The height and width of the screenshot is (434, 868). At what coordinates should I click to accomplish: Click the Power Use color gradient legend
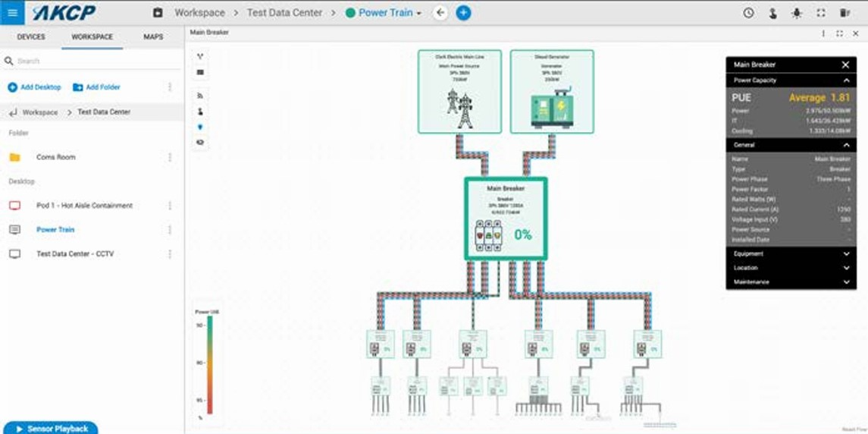coord(210,365)
